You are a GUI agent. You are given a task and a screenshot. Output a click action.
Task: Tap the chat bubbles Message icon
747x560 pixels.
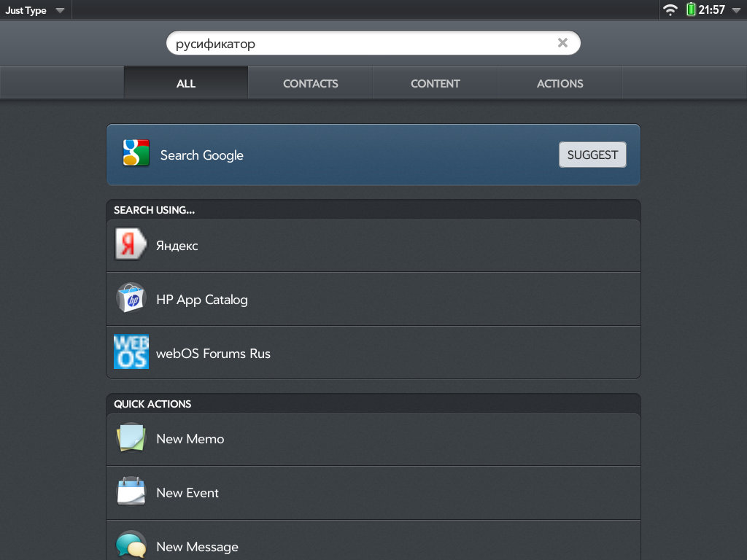(131, 544)
